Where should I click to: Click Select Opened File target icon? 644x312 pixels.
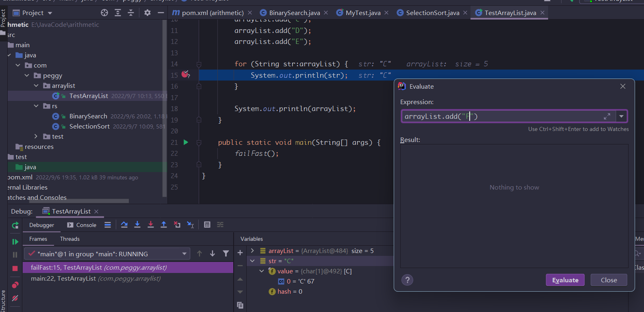[x=104, y=13]
